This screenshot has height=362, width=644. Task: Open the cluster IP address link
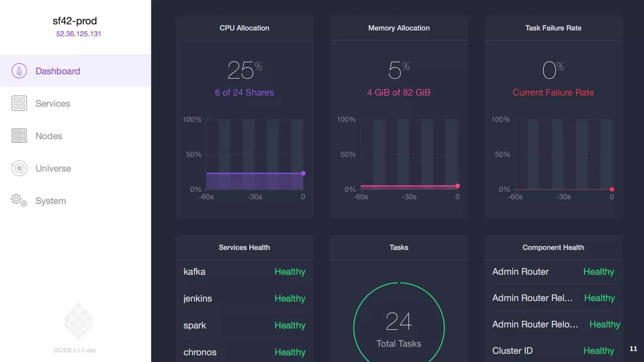click(79, 34)
